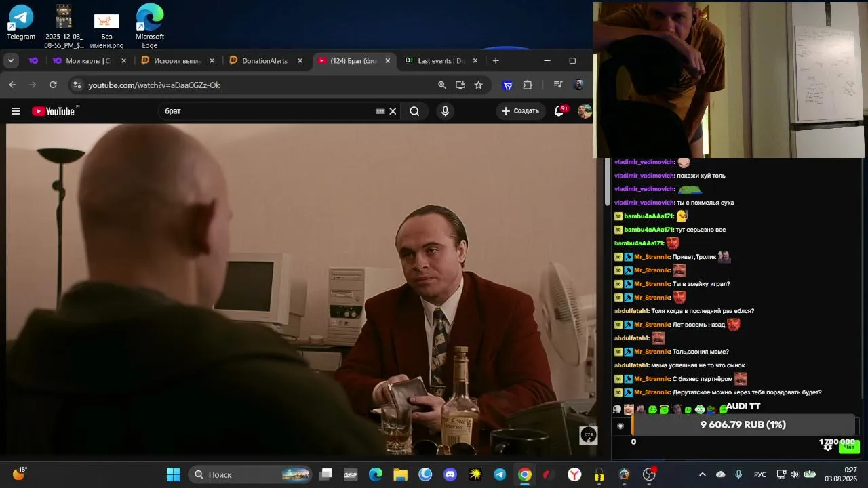The width and height of the screenshot is (868, 488).
Task: Open the weather widget showing 18°
Action: [19, 473]
